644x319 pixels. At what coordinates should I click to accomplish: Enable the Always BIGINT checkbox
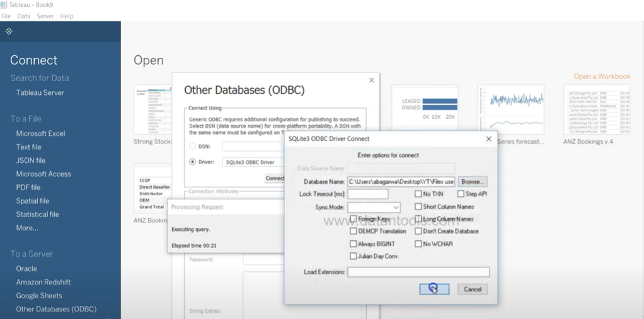[354, 243]
